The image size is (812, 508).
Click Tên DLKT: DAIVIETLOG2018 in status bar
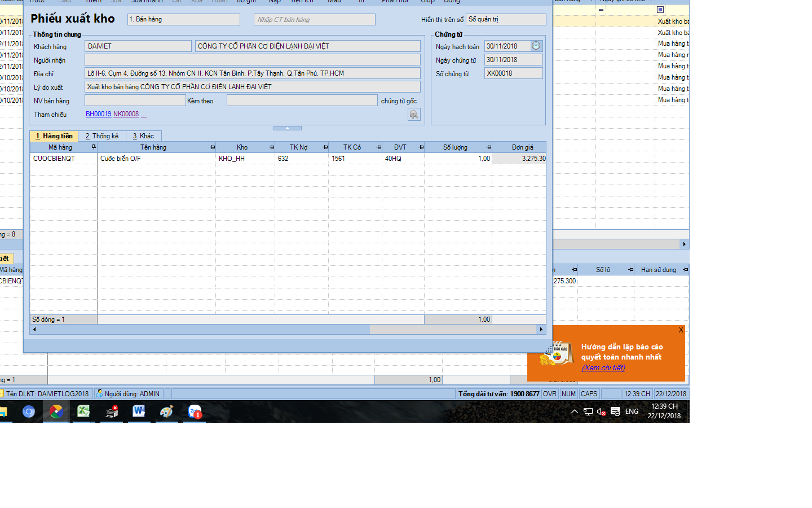click(47, 393)
